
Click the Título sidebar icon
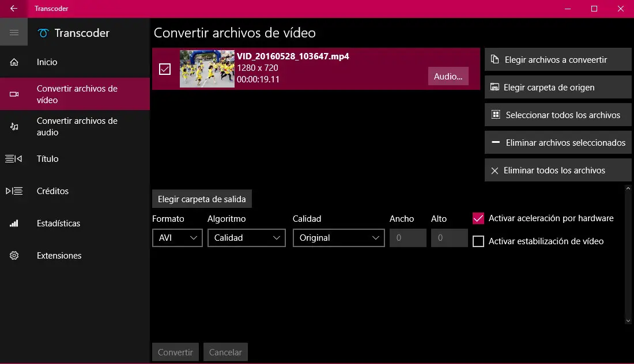tap(14, 159)
